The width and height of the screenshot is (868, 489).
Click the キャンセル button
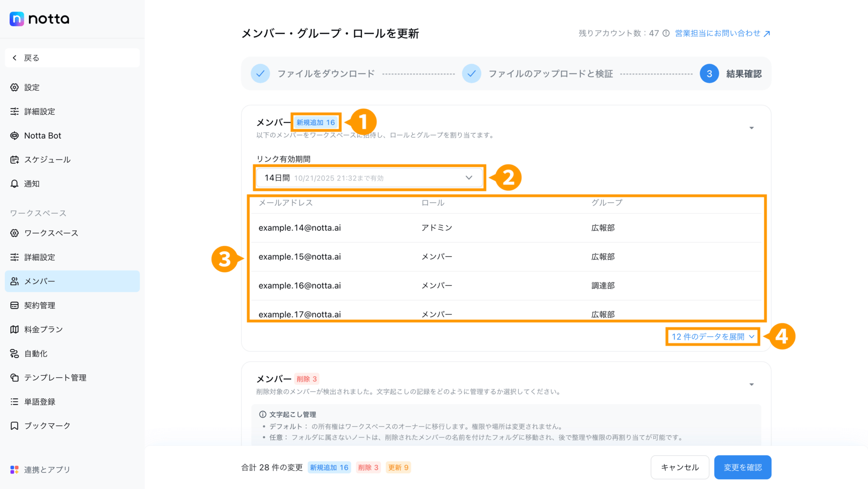680,467
